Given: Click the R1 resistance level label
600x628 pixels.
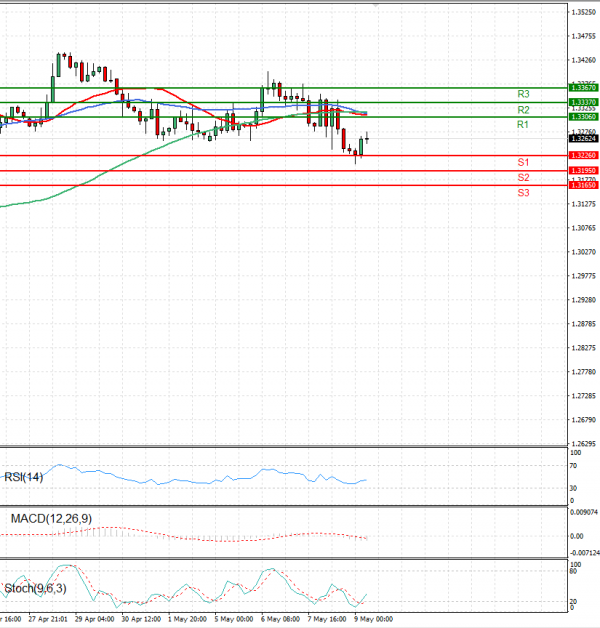Looking at the screenshot, I should 523,125.
